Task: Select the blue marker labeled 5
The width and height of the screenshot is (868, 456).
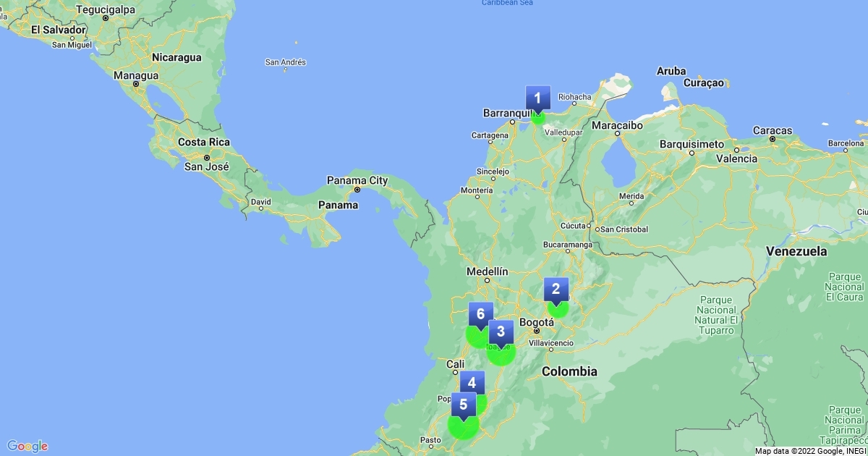Action: click(x=463, y=405)
